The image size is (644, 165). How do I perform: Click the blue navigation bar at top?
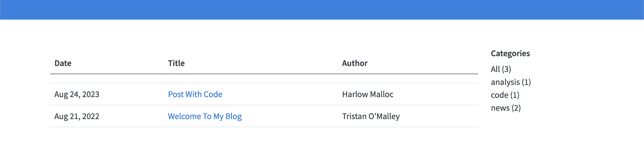coord(322,10)
